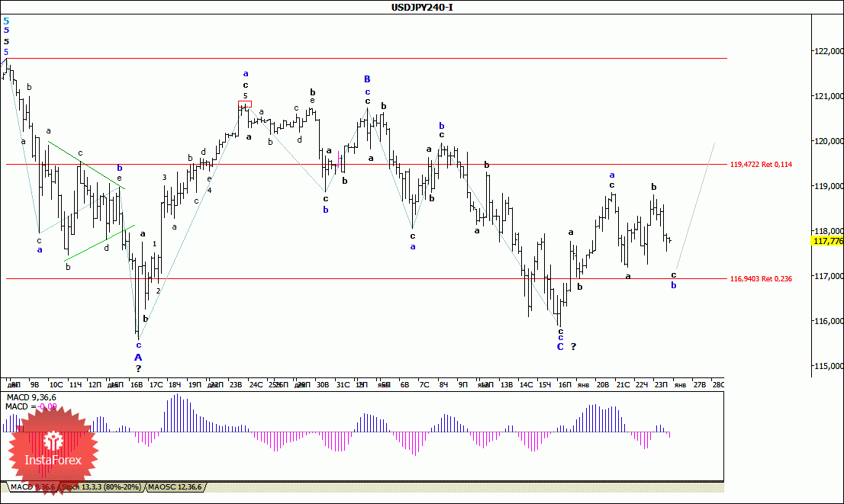The width and height of the screenshot is (844, 504).
Task: Click the 9B date on time axis
Action: [x=34, y=384]
